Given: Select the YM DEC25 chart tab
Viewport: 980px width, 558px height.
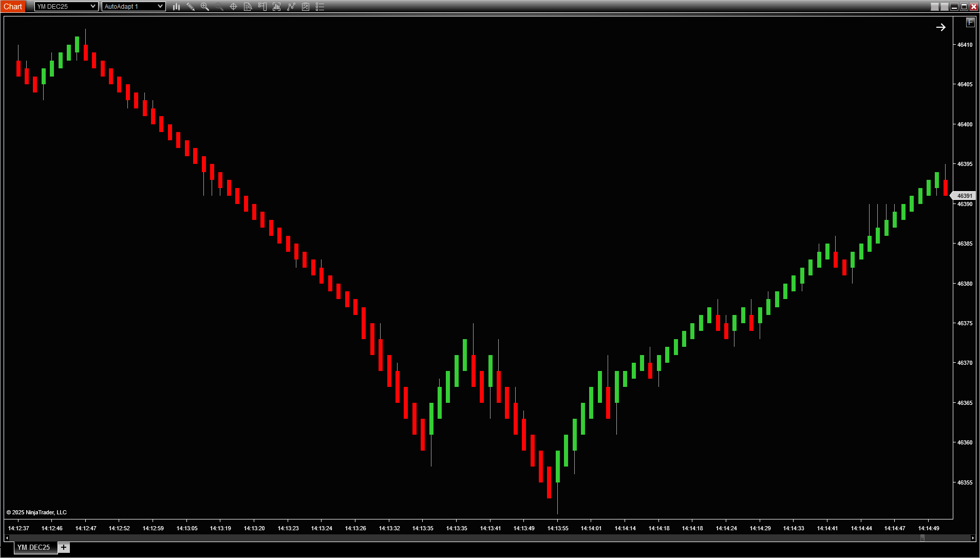Looking at the screenshot, I should pyautogui.click(x=34, y=547).
